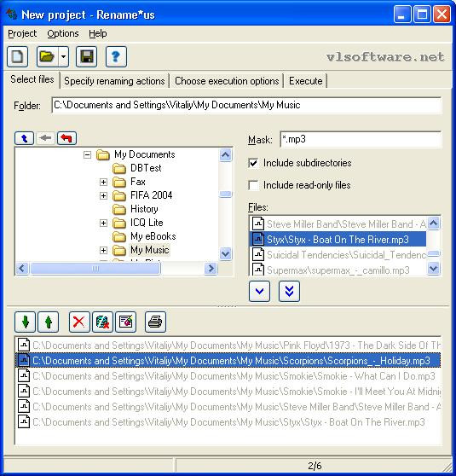
Task: Collapse the My Documents tree node
Action: click(x=88, y=155)
